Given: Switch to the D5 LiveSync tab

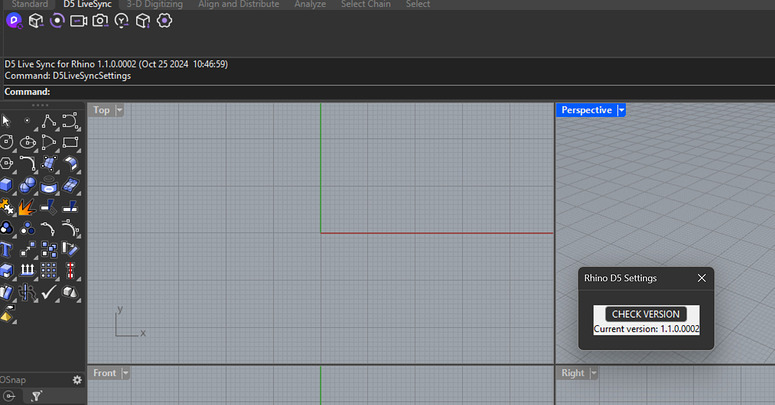Looking at the screenshot, I should click(87, 4).
